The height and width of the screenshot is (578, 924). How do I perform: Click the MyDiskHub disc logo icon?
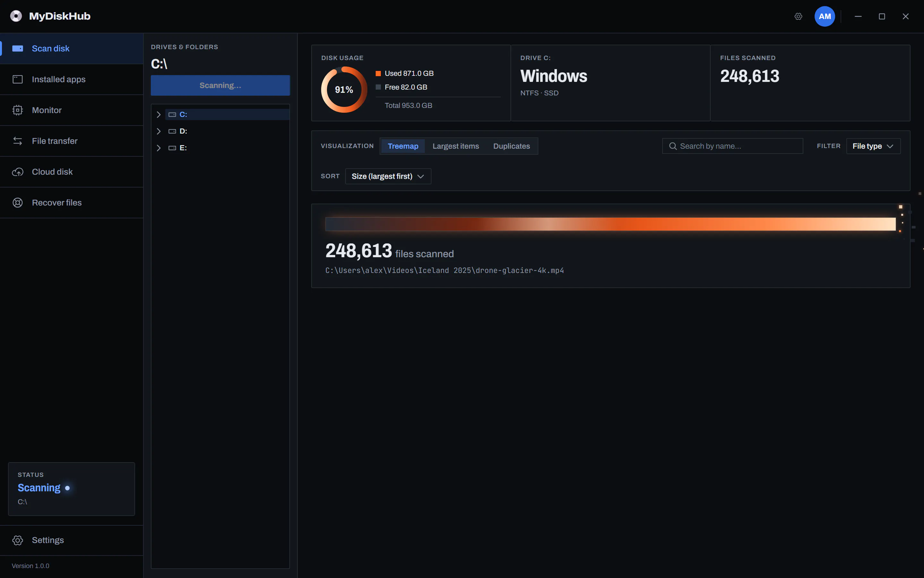(16, 16)
